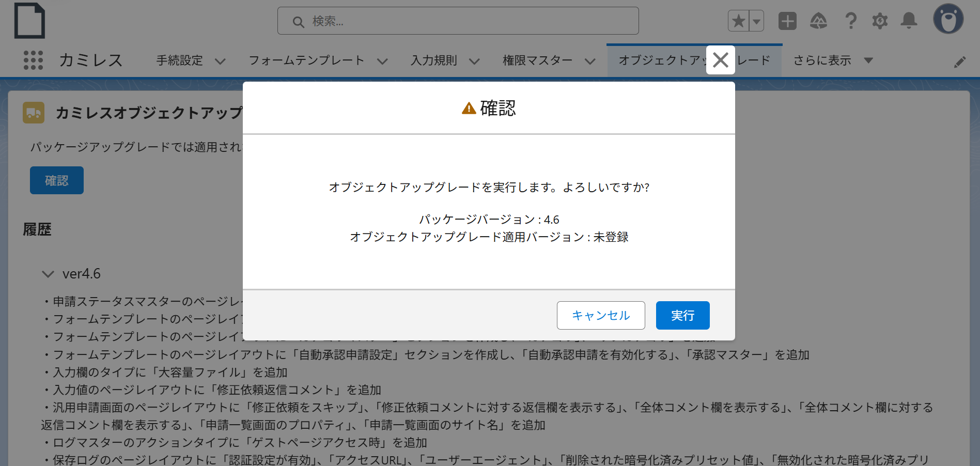Expand the 手続設定 tab dropdown chevron
Viewport: 980px width, 466px height.
point(220,61)
